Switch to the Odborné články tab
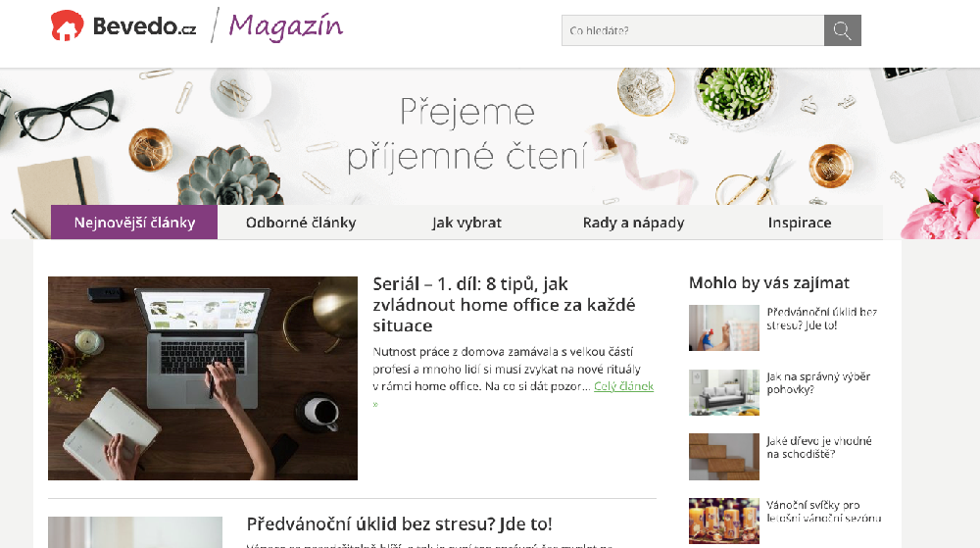The width and height of the screenshot is (980, 548). pyautogui.click(x=301, y=223)
